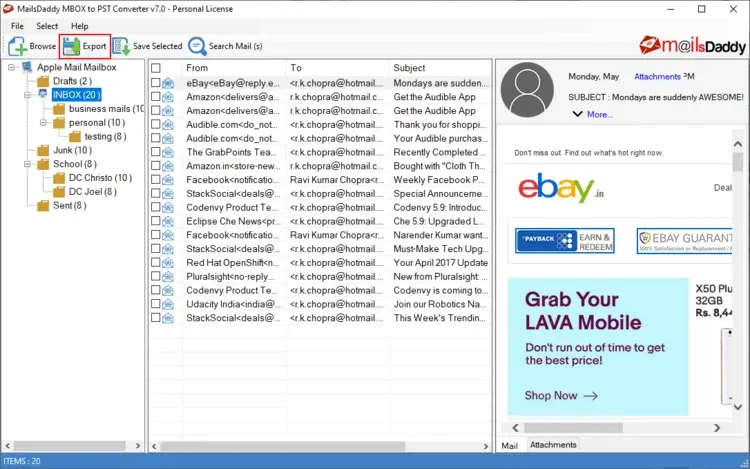Check the eBay email checkbox

click(x=155, y=83)
